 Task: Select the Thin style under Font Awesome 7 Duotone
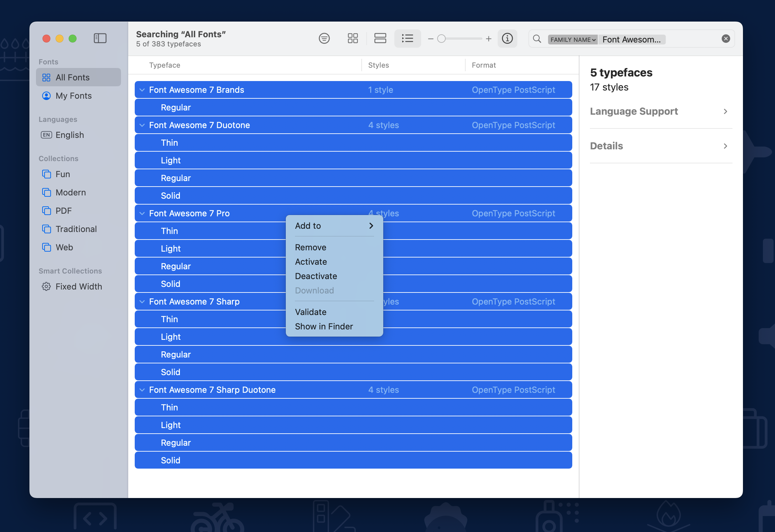point(169,142)
